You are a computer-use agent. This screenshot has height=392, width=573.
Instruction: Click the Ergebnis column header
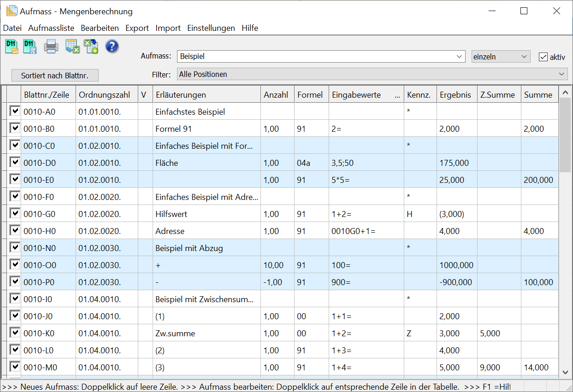(x=457, y=94)
